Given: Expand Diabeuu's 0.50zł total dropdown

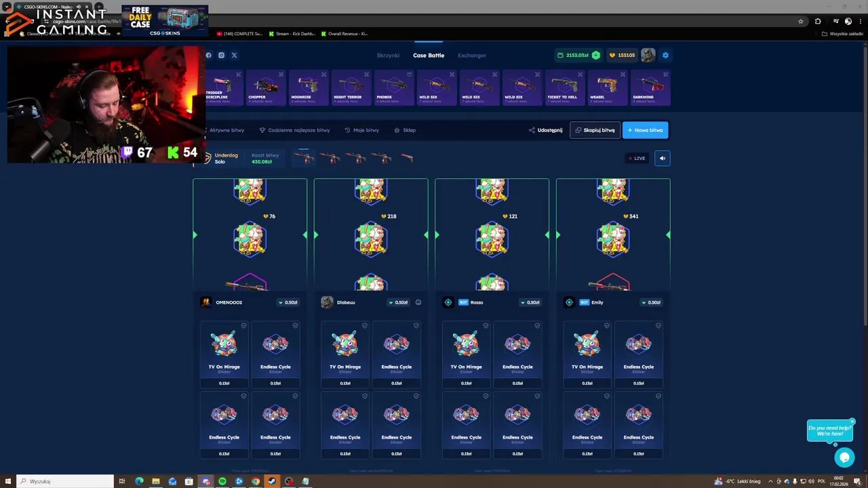Looking at the screenshot, I should pyautogui.click(x=398, y=302).
